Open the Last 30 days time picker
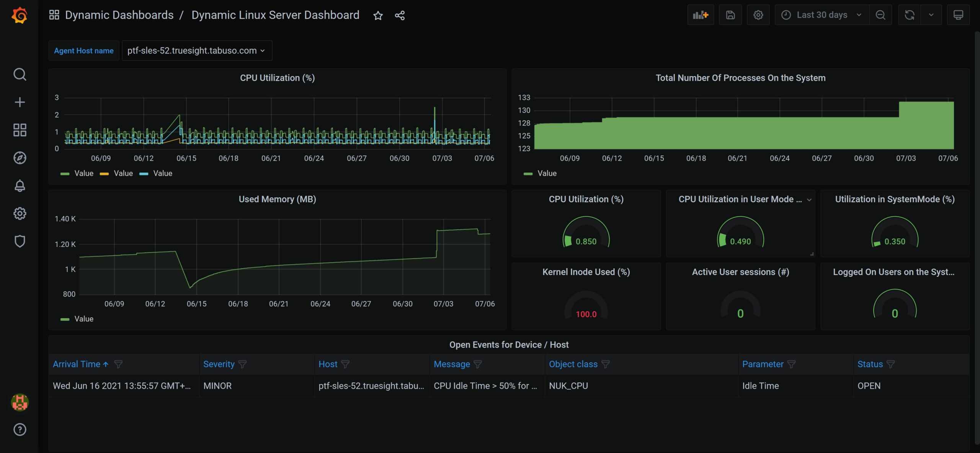The height and width of the screenshot is (453, 980). (822, 15)
